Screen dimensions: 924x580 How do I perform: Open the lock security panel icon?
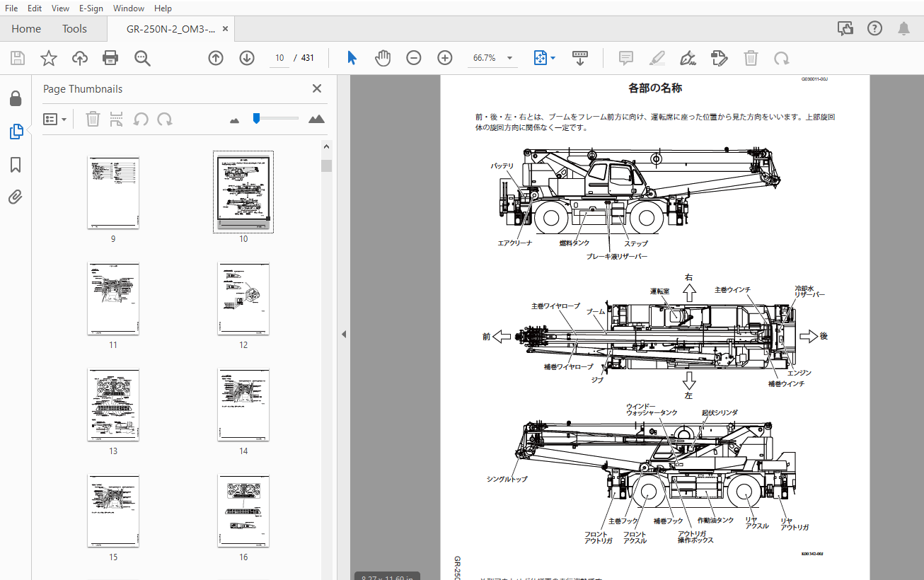(x=16, y=98)
